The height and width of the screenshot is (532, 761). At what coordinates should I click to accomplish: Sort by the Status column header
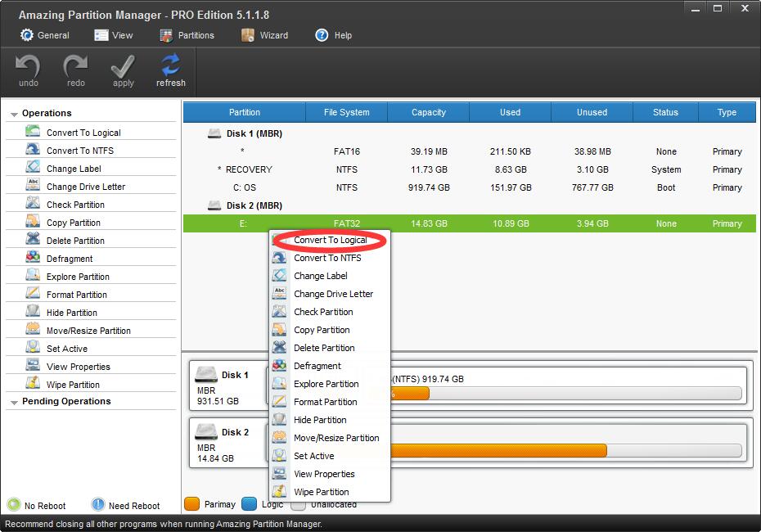click(x=665, y=112)
